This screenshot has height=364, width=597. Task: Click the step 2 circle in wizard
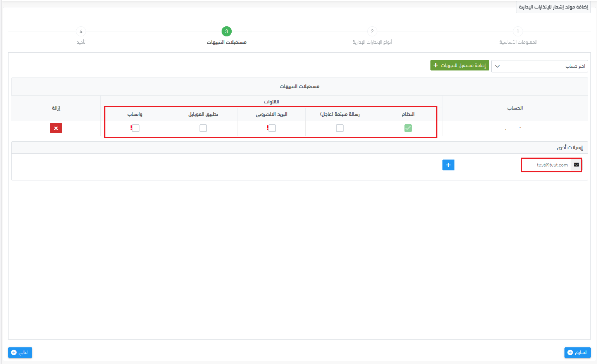pos(372,31)
